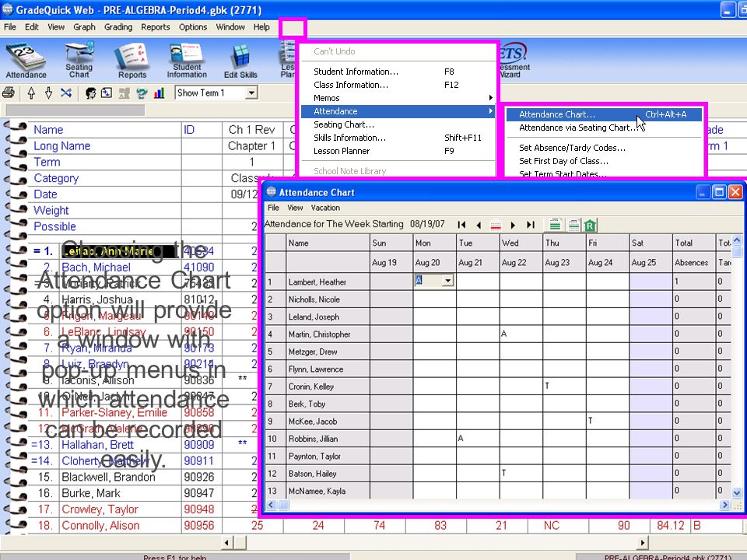This screenshot has height=560, width=747.
Task: Click the up arrow toolbar icon
Action: point(31,93)
